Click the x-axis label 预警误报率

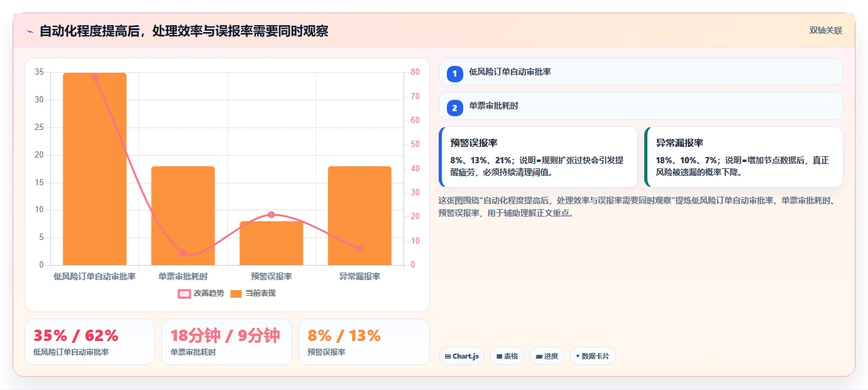tap(272, 276)
